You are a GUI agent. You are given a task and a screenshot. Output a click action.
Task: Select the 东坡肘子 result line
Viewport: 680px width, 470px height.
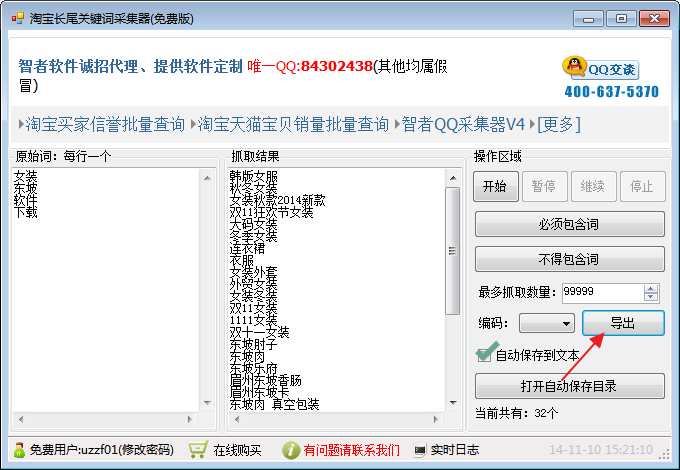point(253,345)
